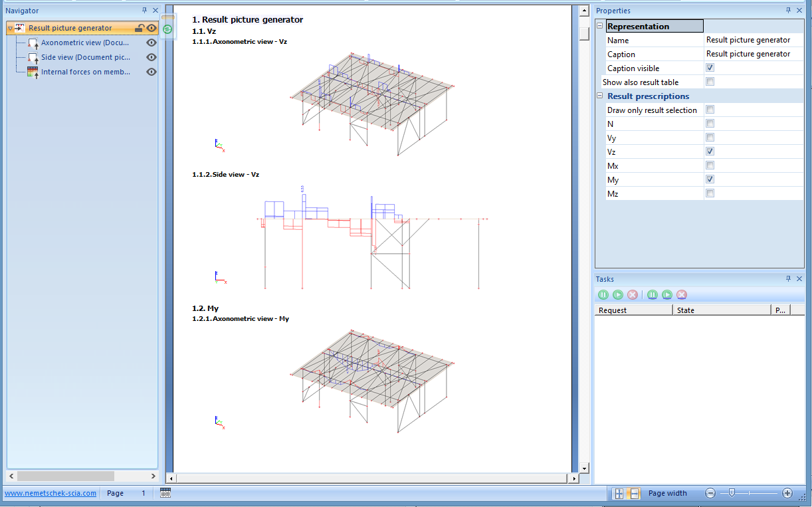Click the green refresh icon beside Navigator
Viewport: 812px width, 507px height.
click(168, 29)
